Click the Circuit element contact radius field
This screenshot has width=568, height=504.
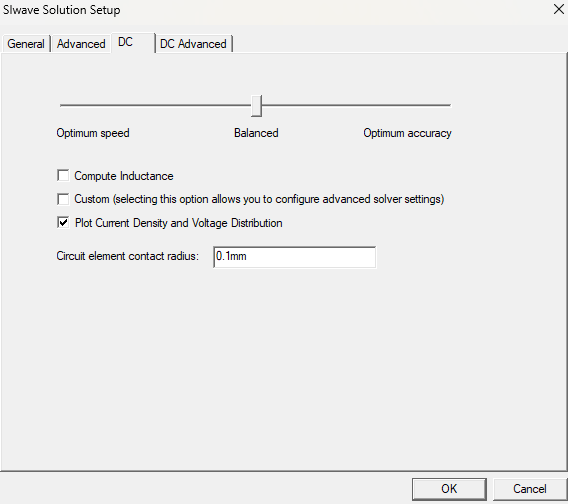(x=295, y=257)
